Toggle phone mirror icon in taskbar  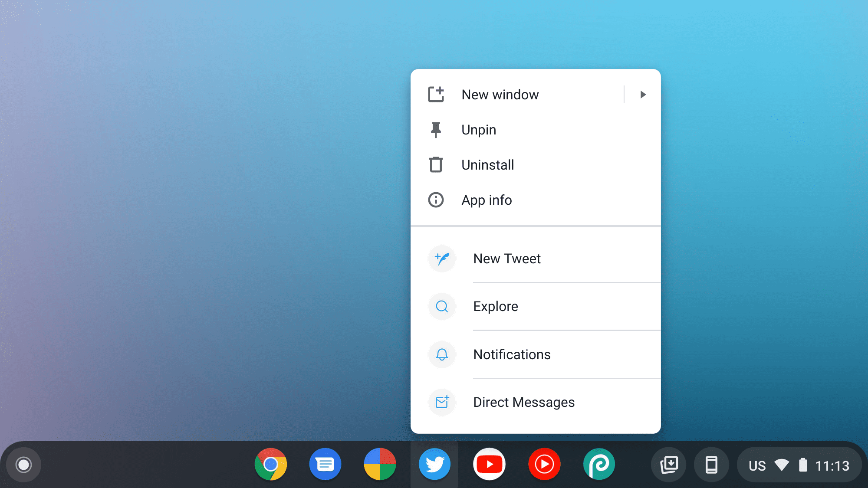710,465
